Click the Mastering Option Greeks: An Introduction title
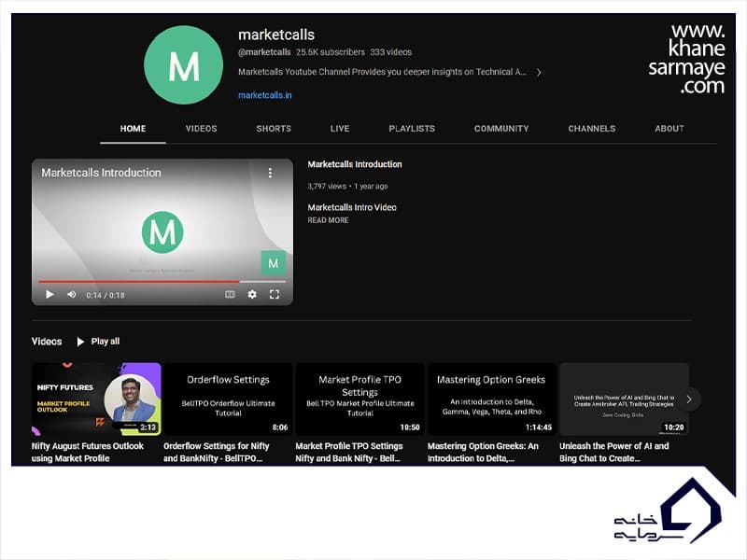This screenshot has height=560, width=747. (x=483, y=453)
